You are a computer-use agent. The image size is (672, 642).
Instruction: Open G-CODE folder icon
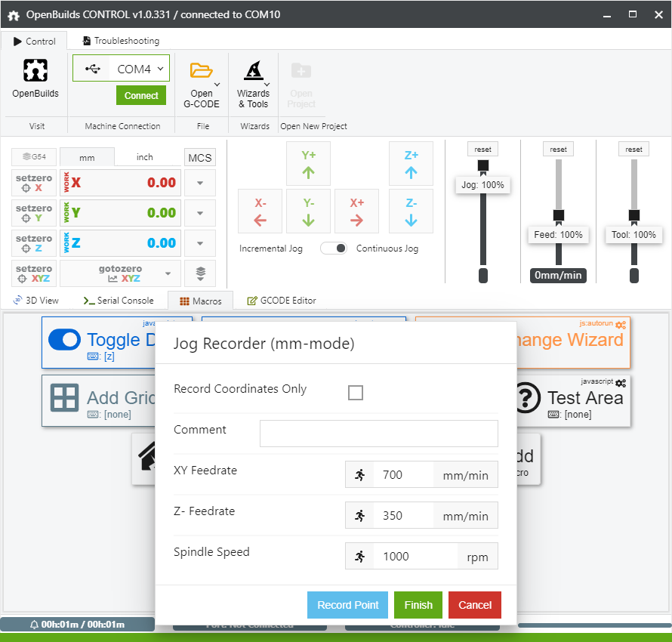(201, 70)
